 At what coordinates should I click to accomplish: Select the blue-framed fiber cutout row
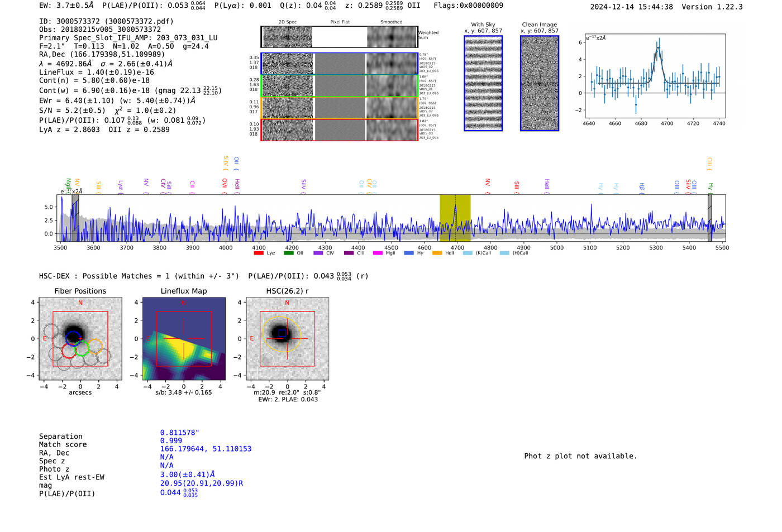(x=339, y=64)
